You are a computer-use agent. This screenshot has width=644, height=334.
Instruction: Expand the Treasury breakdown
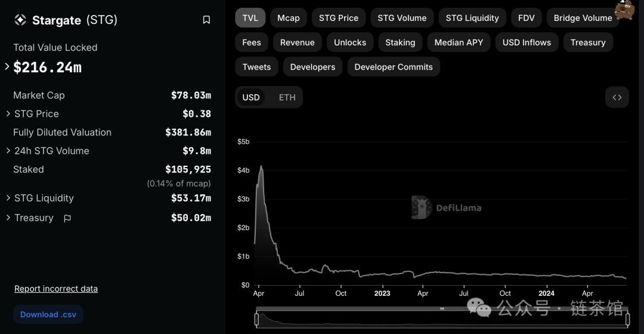pos(8,218)
